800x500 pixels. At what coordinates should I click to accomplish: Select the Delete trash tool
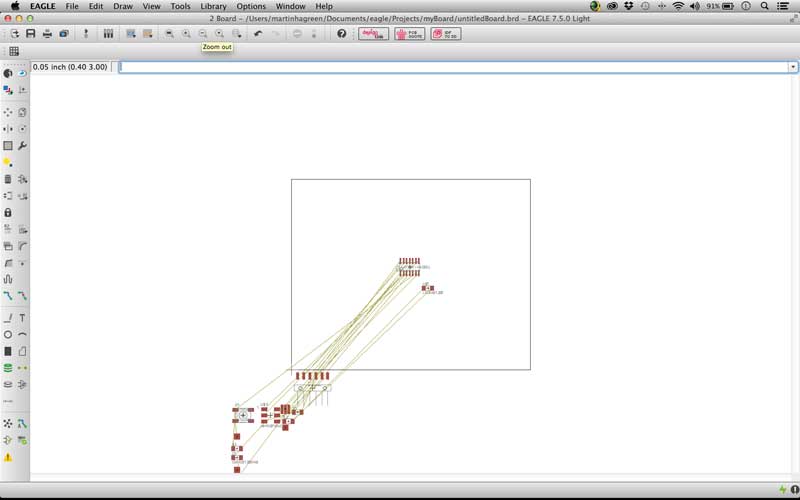[8, 179]
